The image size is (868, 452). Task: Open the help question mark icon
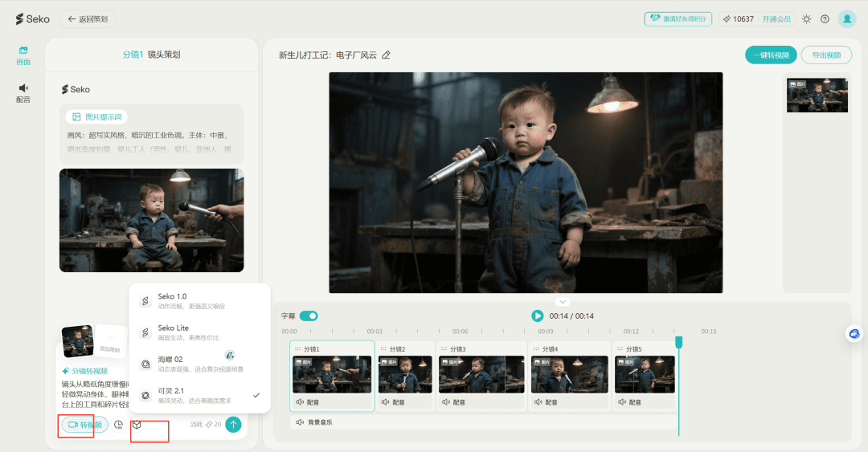click(825, 18)
